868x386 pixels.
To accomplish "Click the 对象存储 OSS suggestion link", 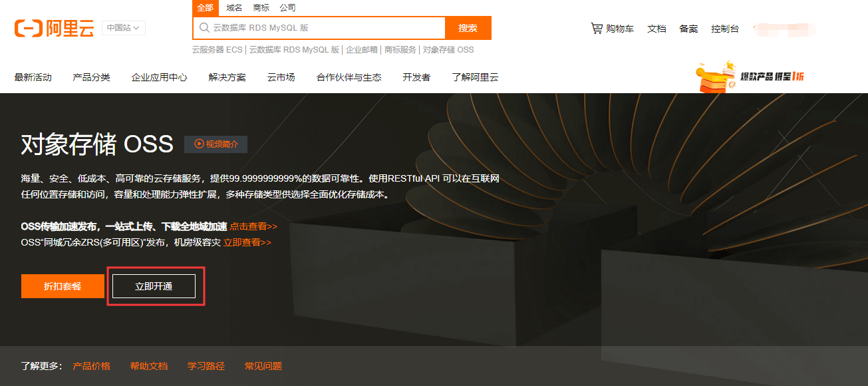I will (x=448, y=50).
